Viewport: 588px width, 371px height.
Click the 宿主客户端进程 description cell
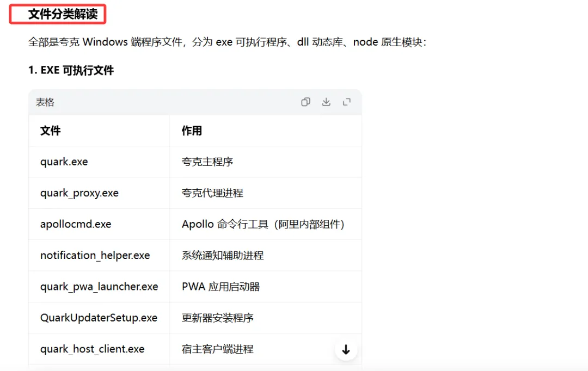(266, 349)
